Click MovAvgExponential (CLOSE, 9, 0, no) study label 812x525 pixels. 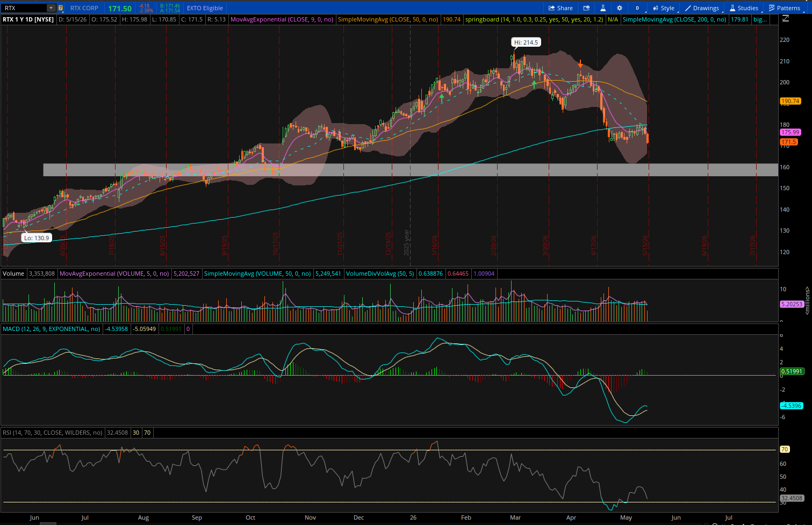point(282,19)
